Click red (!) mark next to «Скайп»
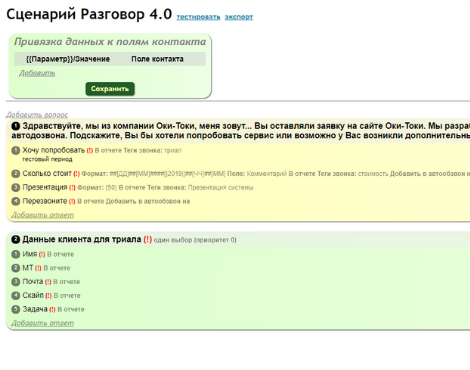This screenshot has width=470, height=370. 48,296
